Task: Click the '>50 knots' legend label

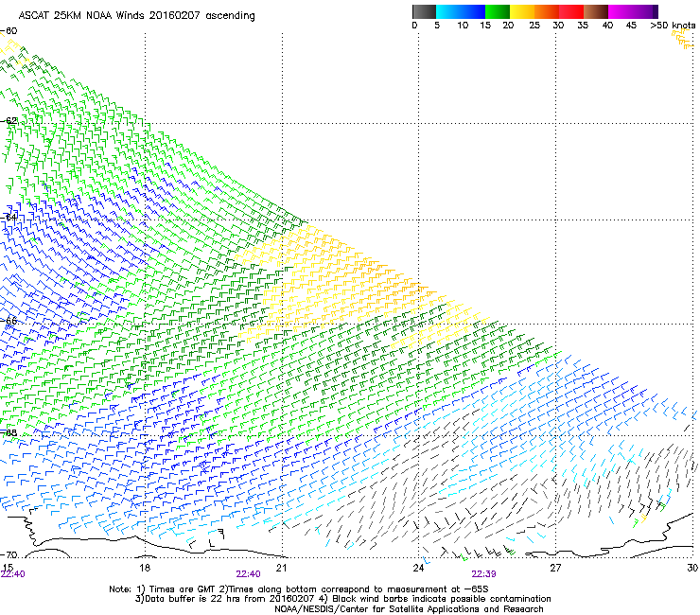Action: [673, 26]
